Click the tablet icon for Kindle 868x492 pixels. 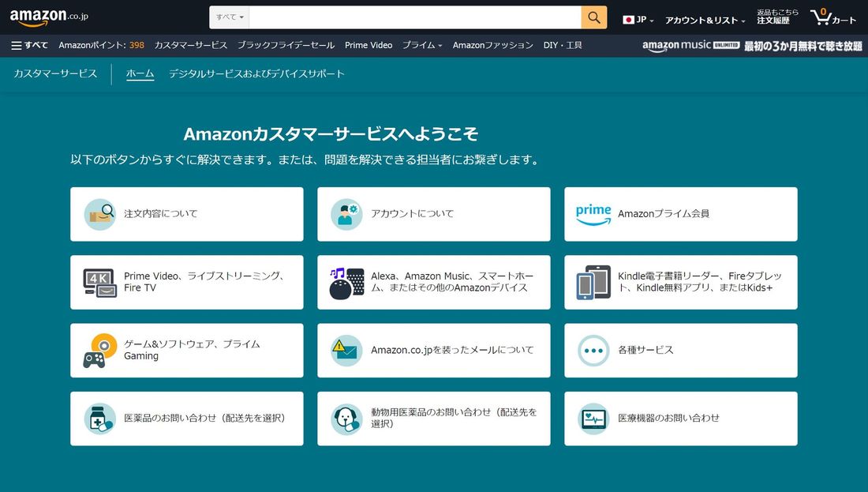(x=593, y=283)
